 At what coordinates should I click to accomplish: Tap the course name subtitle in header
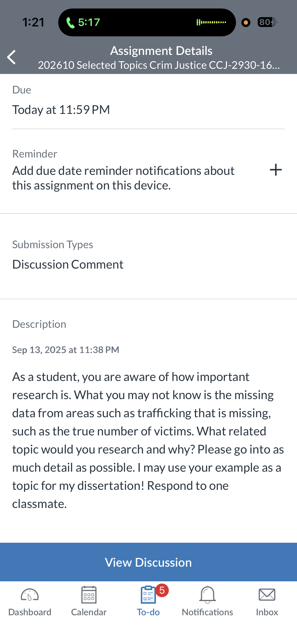point(159,65)
